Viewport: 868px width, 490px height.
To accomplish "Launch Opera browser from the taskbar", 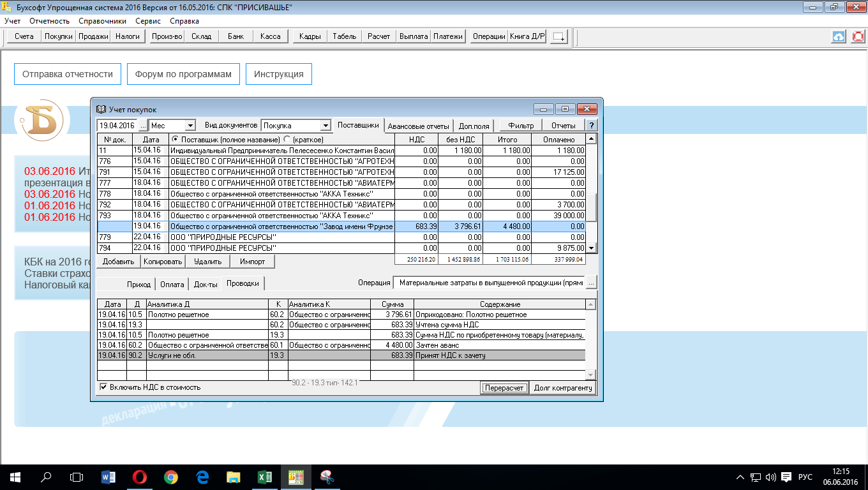I will (140, 477).
